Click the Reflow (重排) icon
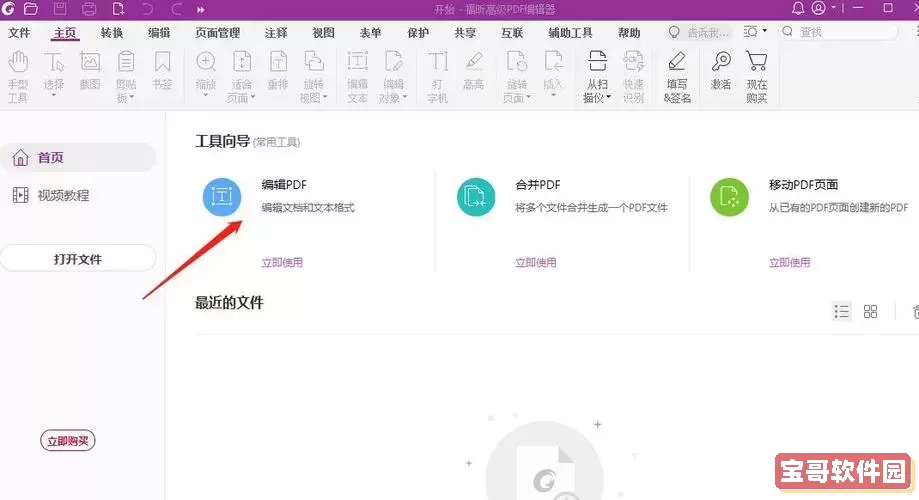The image size is (919, 500). point(278,62)
